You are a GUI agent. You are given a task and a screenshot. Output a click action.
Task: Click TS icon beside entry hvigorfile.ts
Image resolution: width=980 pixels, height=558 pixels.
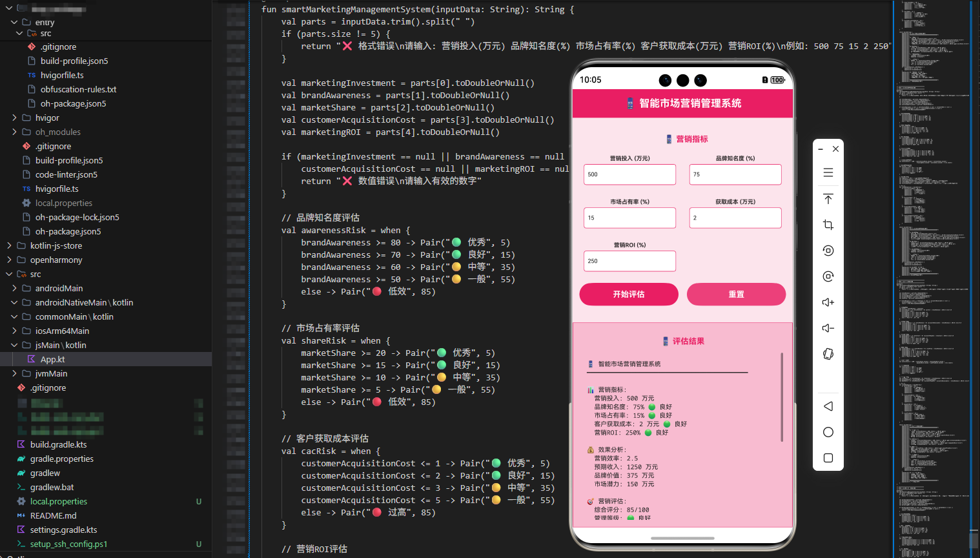coord(32,75)
